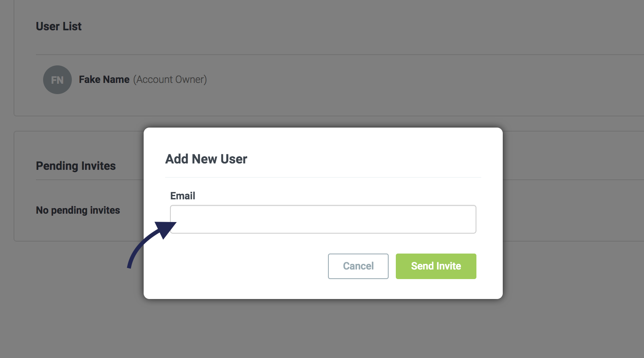Click the User List heading
Screen dimensions: 644x358
click(x=59, y=26)
